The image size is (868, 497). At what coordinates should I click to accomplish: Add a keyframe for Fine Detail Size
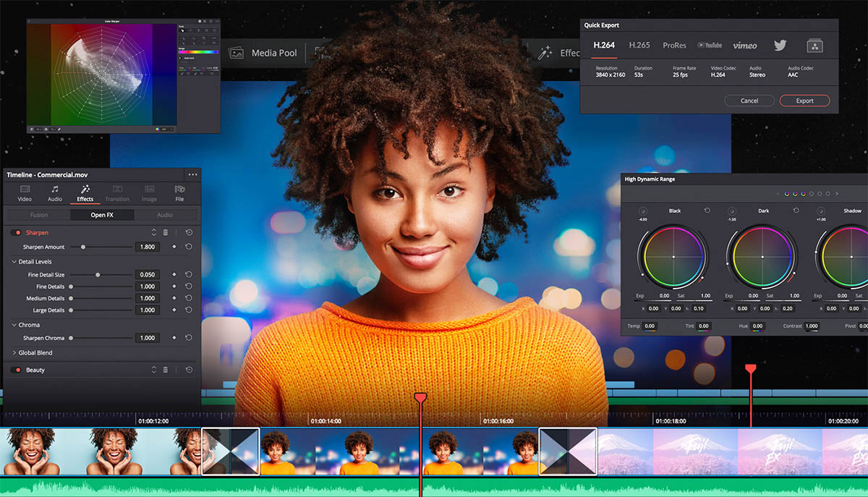coord(174,275)
